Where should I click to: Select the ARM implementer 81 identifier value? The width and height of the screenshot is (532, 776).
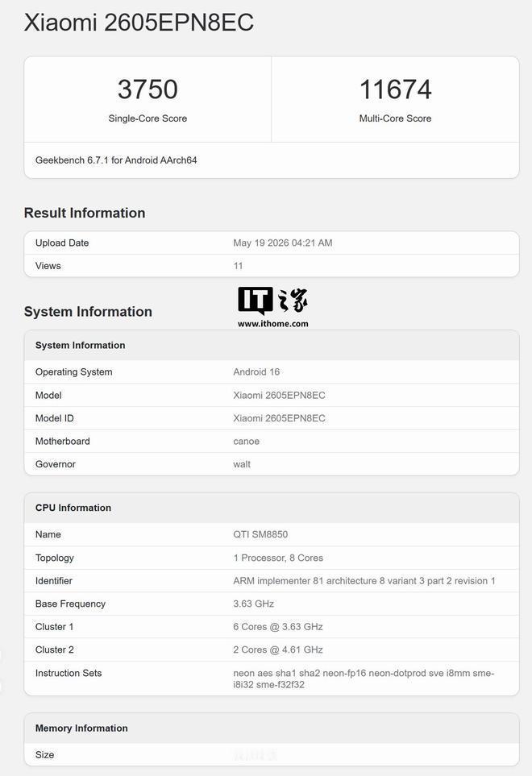tap(364, 581)
